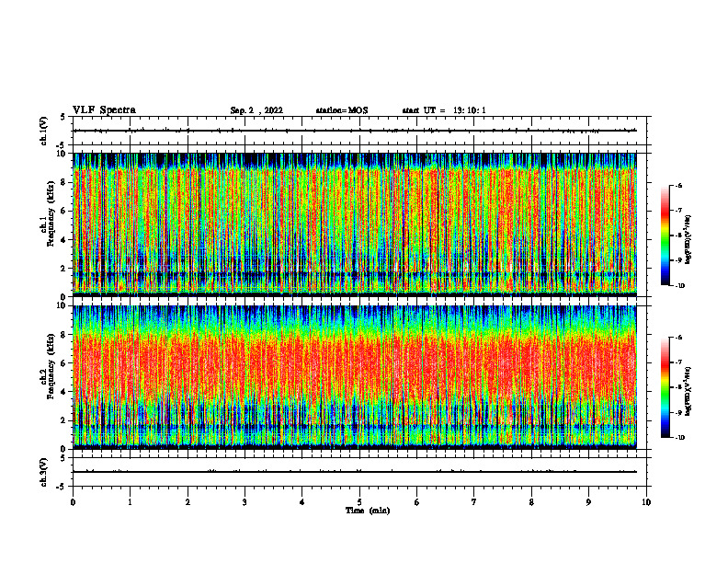This screenshot has height=563, width=728.
Task: Click time axis tick label "9"
Action: (588, 502)
